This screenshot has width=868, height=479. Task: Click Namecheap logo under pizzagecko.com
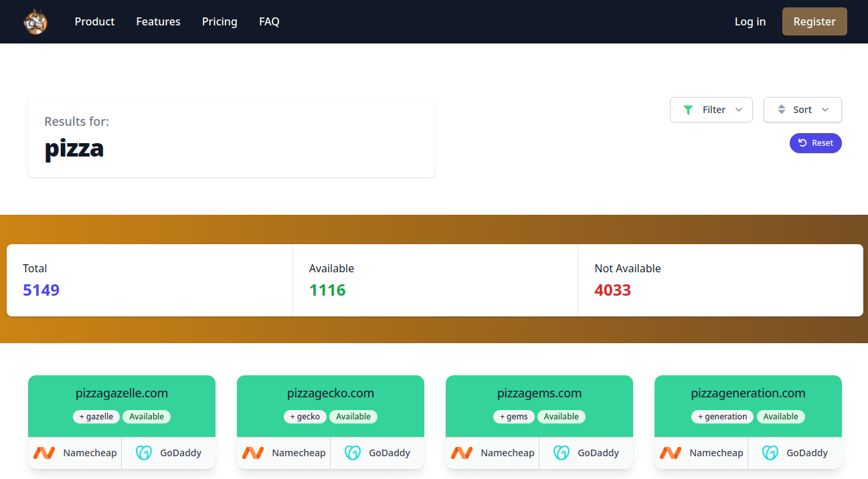tap(253, 453)
